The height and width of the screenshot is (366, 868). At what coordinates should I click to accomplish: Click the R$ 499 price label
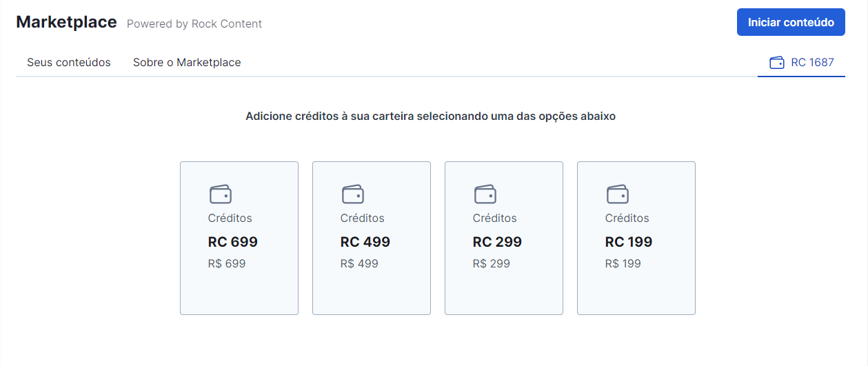359,263
